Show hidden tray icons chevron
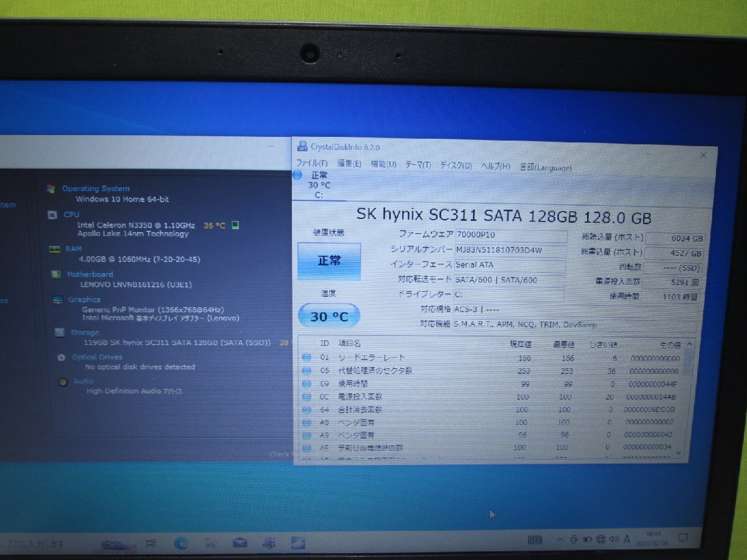This screenshot has height=560, width=747. coord(559,539)
